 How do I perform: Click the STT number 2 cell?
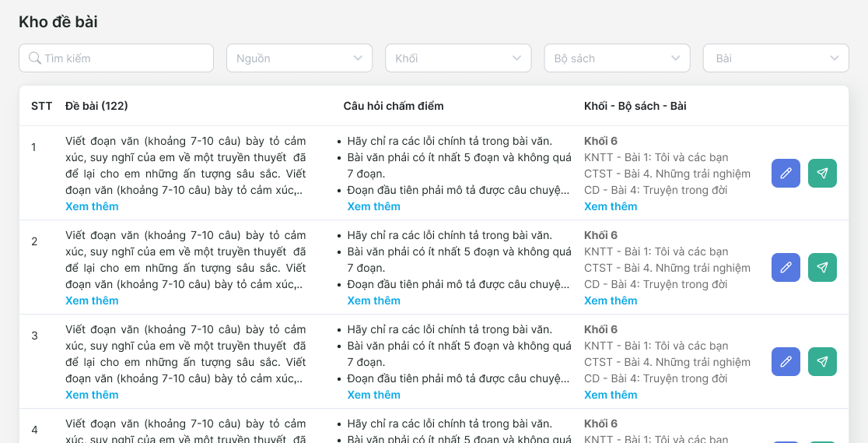34,241
